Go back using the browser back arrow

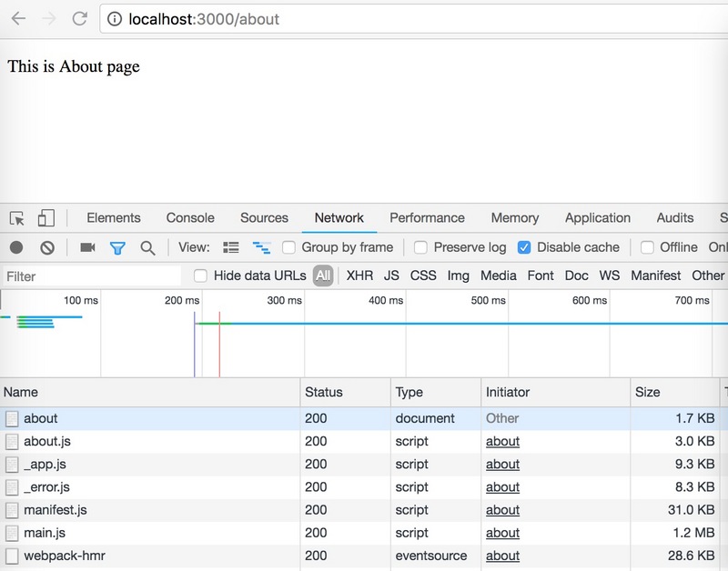[18, 18]
